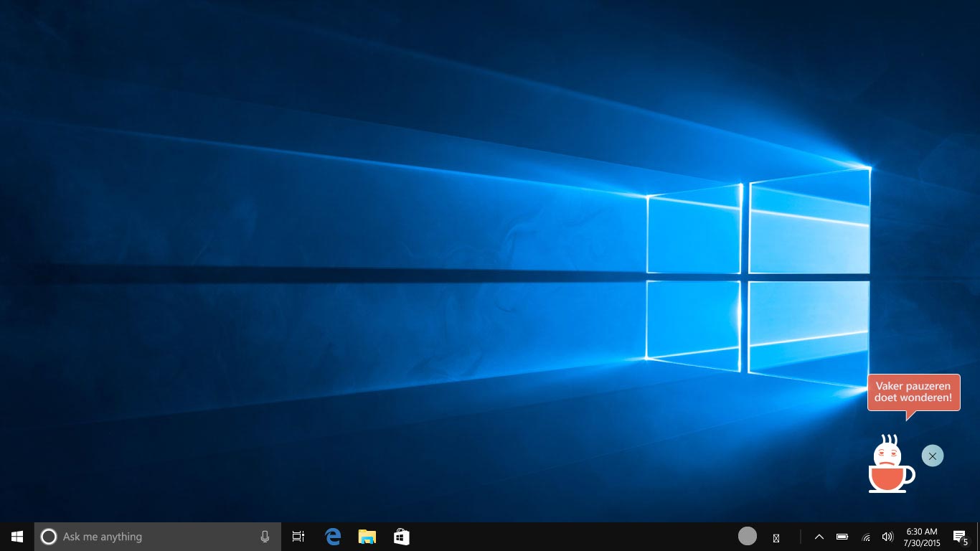Click the hourglass icon in the taskbar
This screenshot has width=980, height=551.
(776, 537)
